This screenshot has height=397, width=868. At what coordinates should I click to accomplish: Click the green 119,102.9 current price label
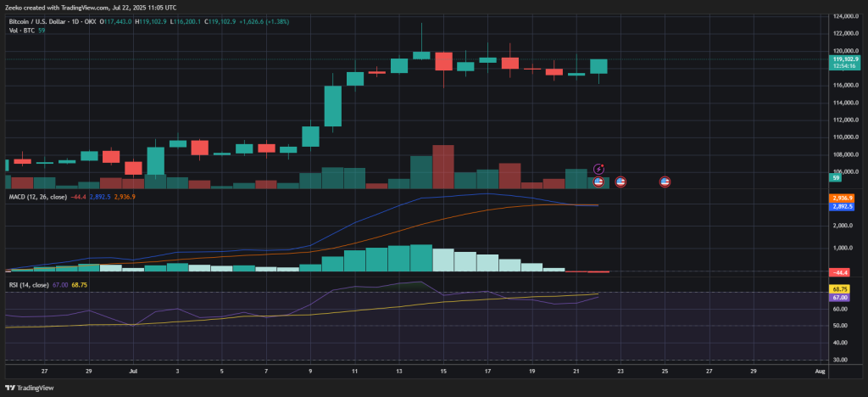[x=844, y=60]
